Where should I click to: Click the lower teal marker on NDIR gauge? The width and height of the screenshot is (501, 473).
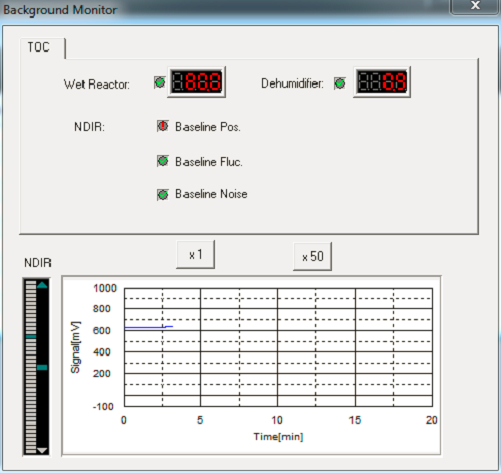tap(42, 367)
